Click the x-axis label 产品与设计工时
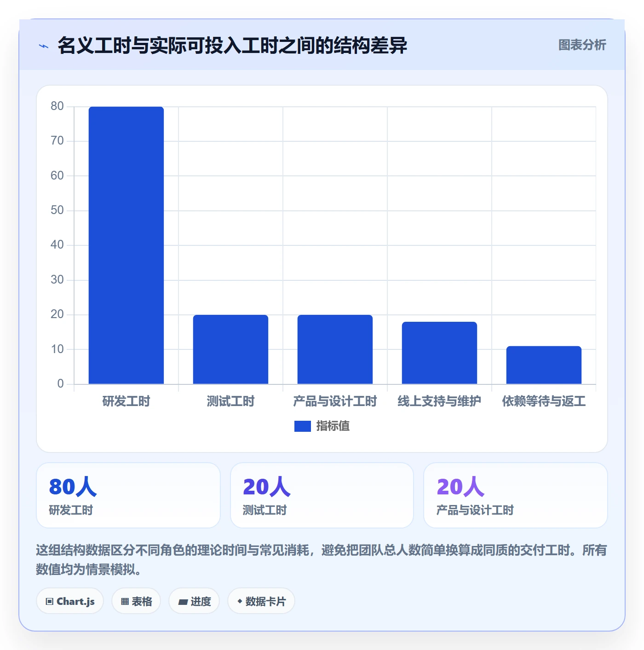 (335, 401)
